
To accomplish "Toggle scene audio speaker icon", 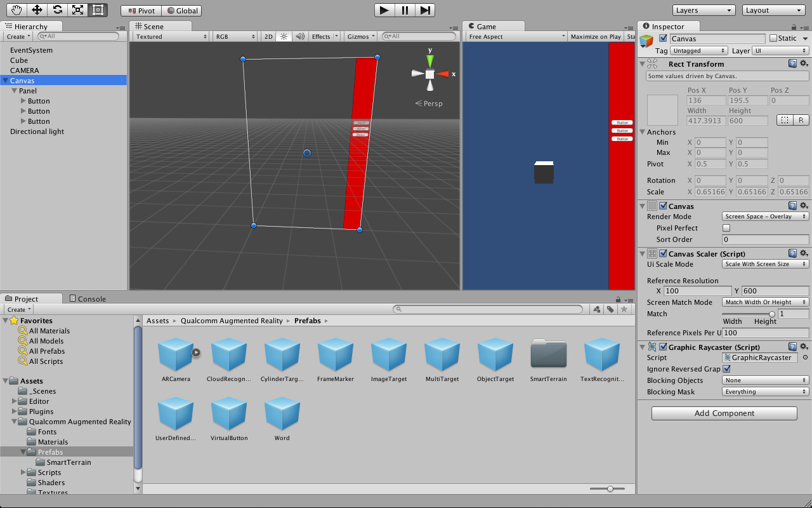I will point(300,37).
